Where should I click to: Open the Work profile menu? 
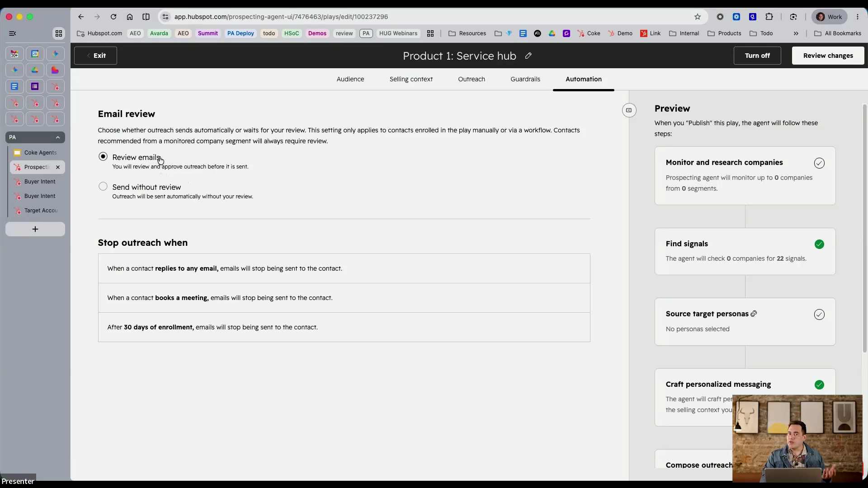pos(830,17)
